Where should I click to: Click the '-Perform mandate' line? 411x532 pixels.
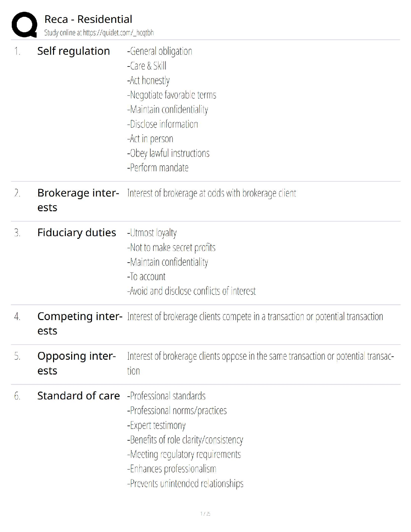click(x=158, y=168)
